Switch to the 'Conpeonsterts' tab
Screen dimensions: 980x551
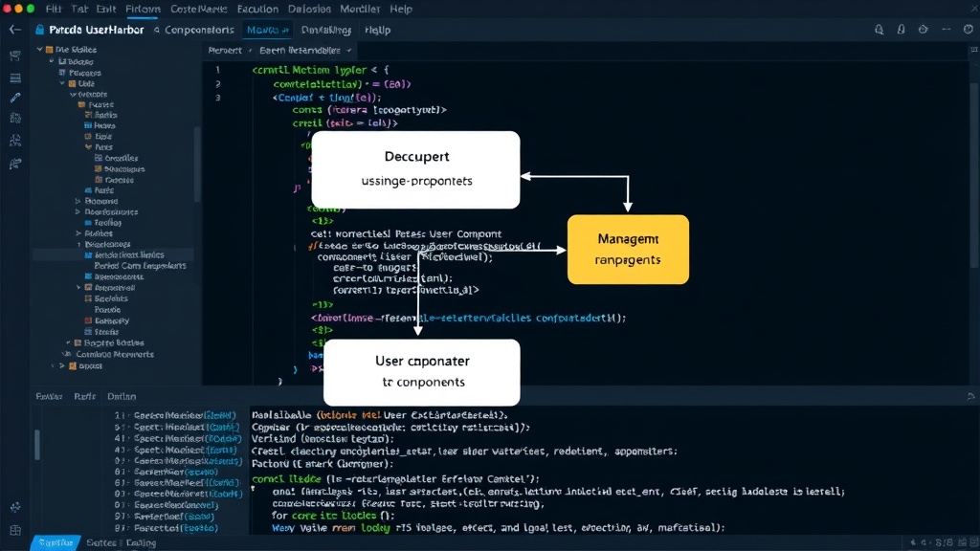pyautogui.click(x=199, y=30)
